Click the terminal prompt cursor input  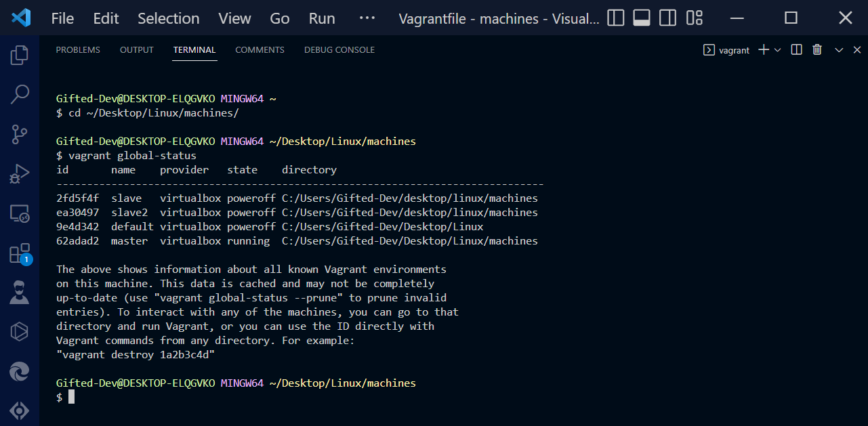(x=71, y=397)
